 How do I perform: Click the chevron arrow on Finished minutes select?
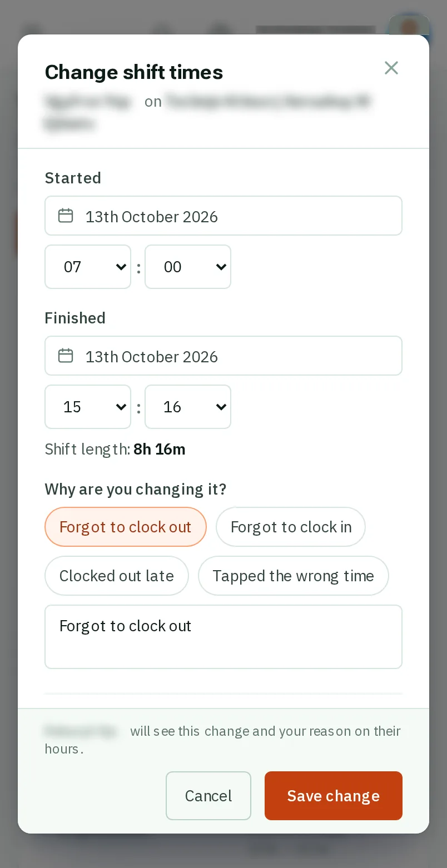[221, 407]
